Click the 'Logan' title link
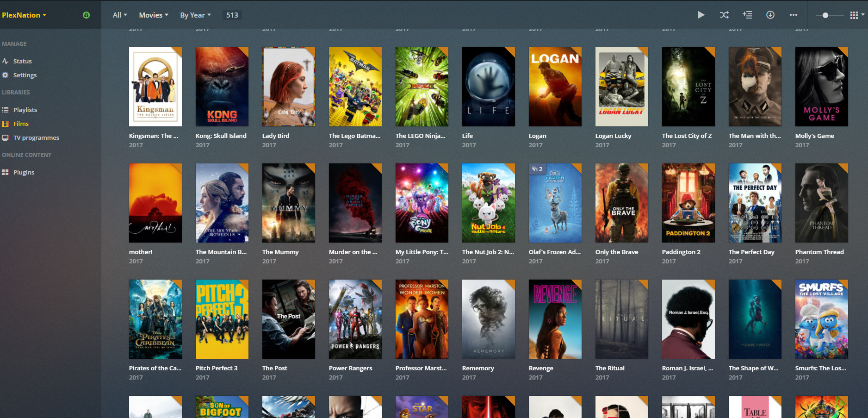This screenshot has width=868, height=418. (x=538, y=136)
